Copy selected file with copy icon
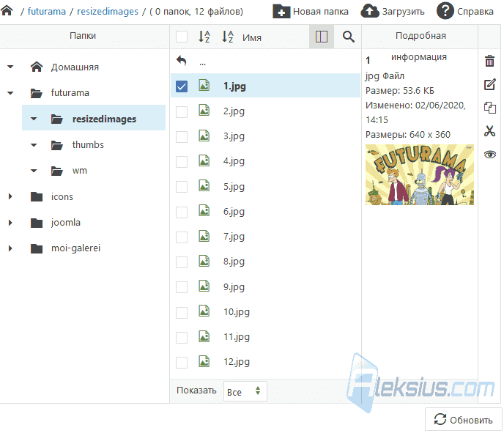 pyautogui.click(x=490, y=108)
